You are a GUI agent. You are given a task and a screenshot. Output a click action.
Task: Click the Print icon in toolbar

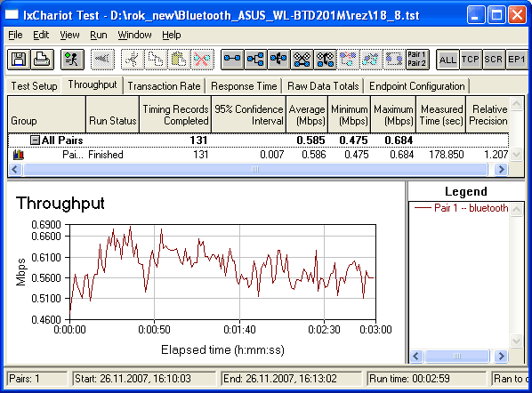click(43, 60)
